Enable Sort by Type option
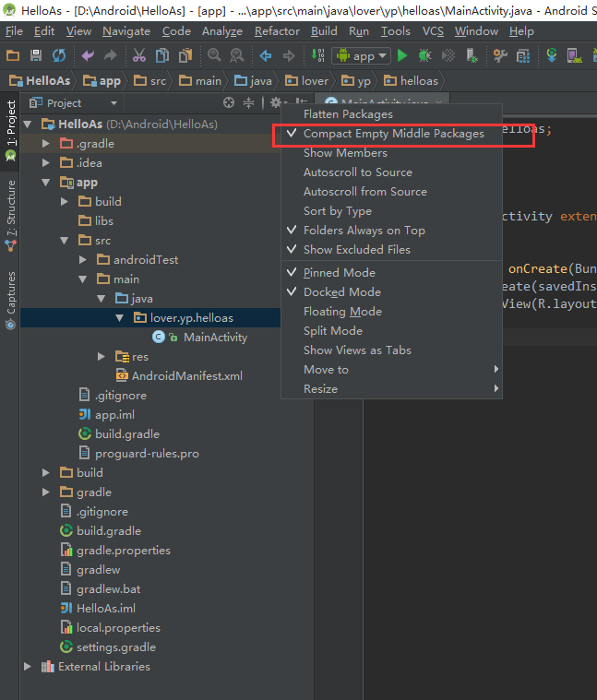This screenshot has width=597, height=700. point(391,210)
